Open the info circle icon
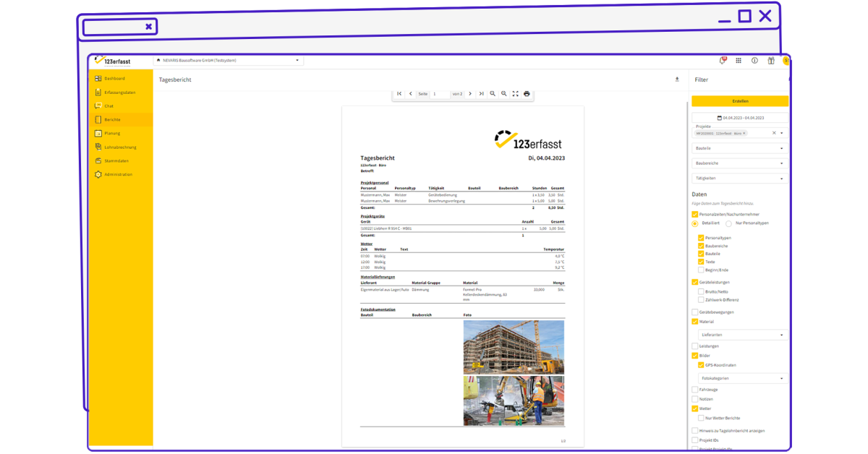This screenshot has height=454, width=868. pyautogui.click(x=754, y=61)
